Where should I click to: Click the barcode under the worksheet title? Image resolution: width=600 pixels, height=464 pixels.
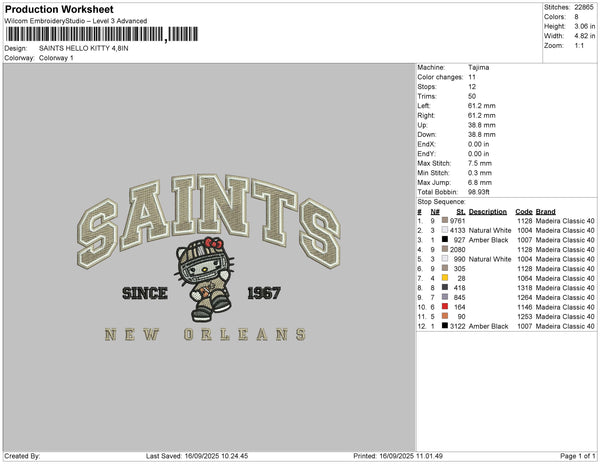(x=102, y=34)
